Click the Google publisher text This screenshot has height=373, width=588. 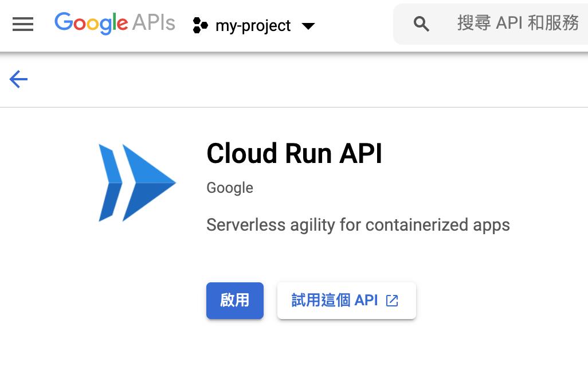click(x=230, y=188)
